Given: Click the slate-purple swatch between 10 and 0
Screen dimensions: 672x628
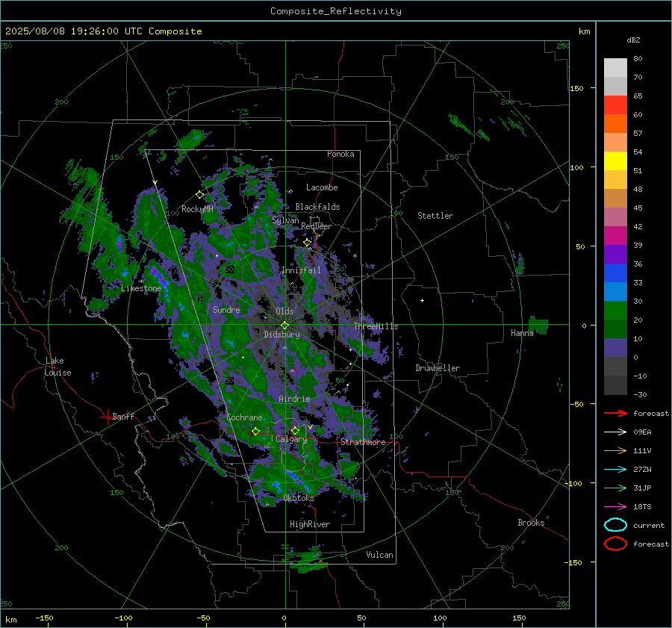Looking at the screenshot, I should pyautogui.click(x=615, y=348).
